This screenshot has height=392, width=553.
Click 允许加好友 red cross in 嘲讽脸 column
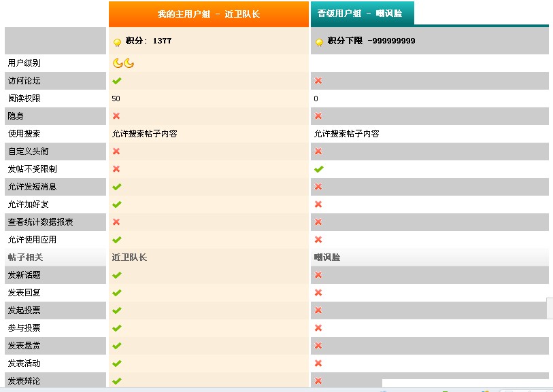(318, 204)
